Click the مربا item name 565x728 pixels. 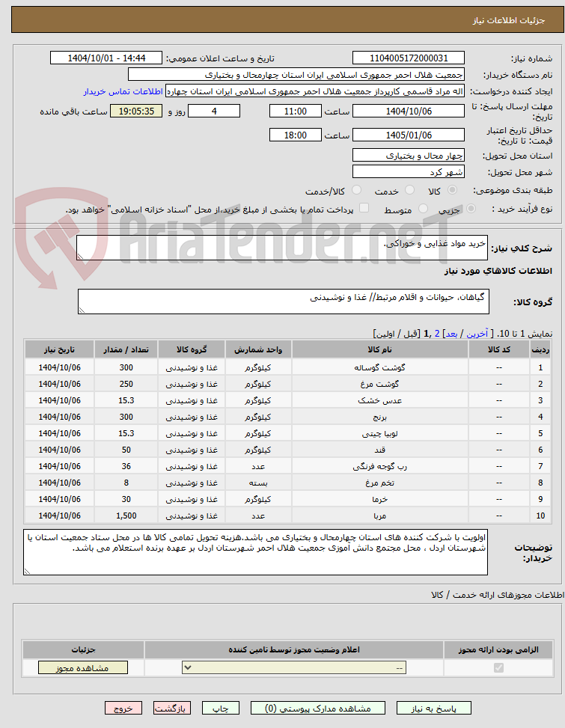click(379, 516)
